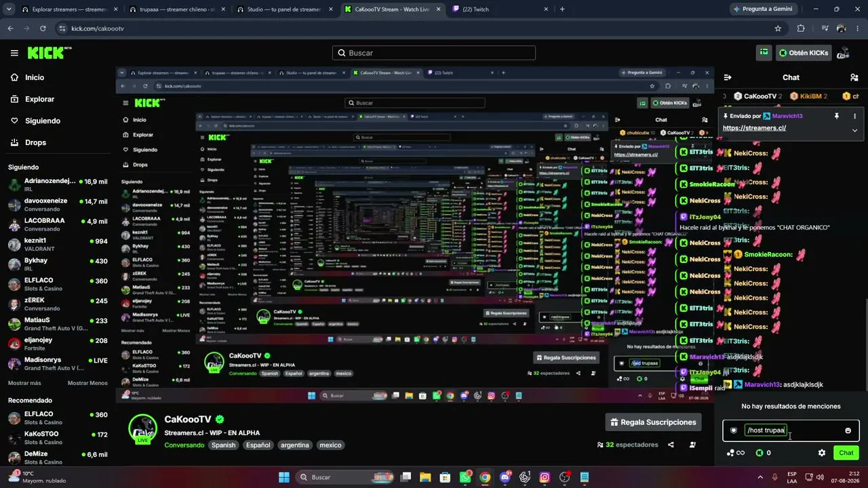The width and height of the screenshot is (868, 488).
Task: Unpin the pinned message with pin icon
Action: point(837,116)
